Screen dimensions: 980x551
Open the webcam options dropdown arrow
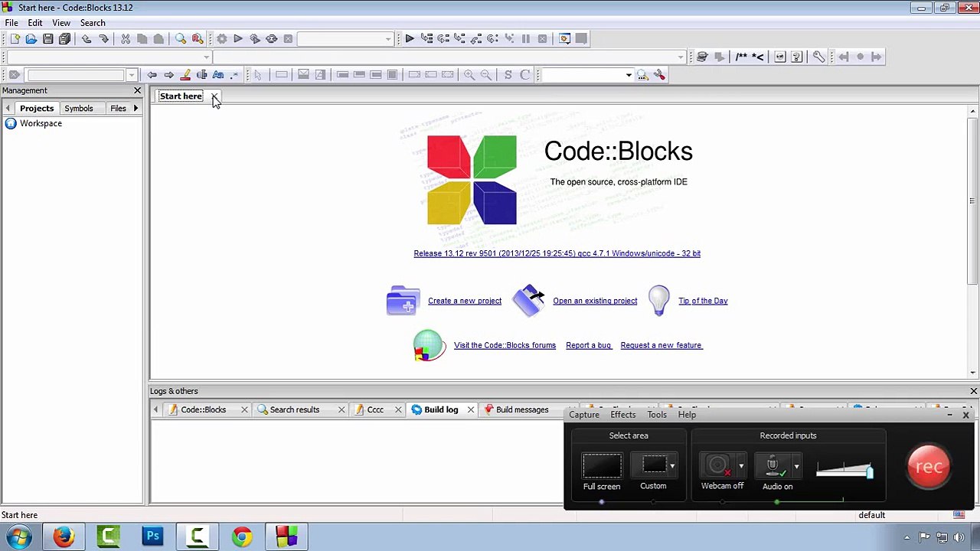pos(741,465)
